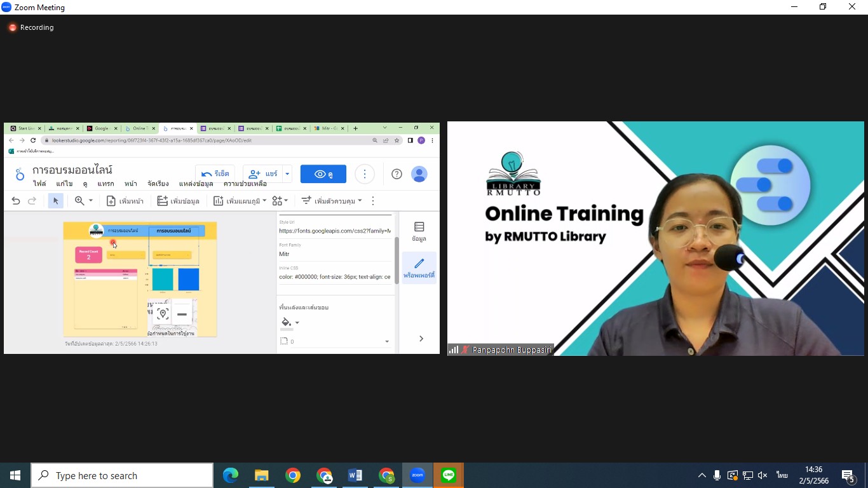Click the Windows Start button
The height and width of the screenshot is (488, 868).
click(15, 475)
